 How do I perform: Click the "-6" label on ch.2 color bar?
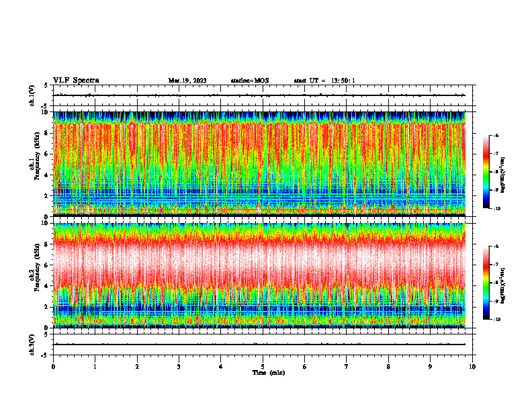tap(496, 246)
